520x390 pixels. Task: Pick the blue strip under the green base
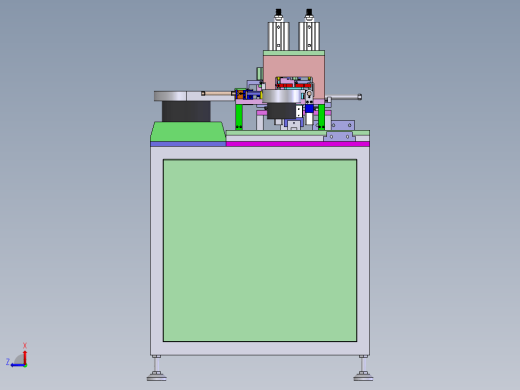pos(188,144)
